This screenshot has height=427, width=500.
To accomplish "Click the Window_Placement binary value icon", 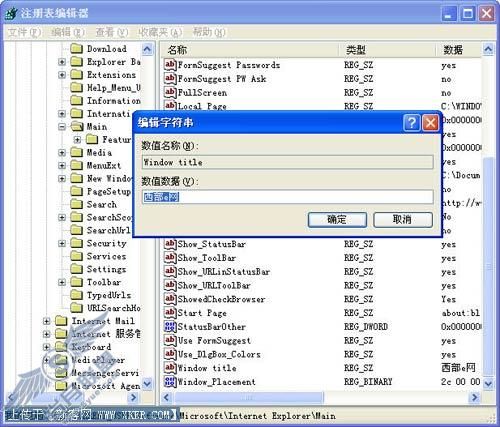I will [x=170, y=381].
